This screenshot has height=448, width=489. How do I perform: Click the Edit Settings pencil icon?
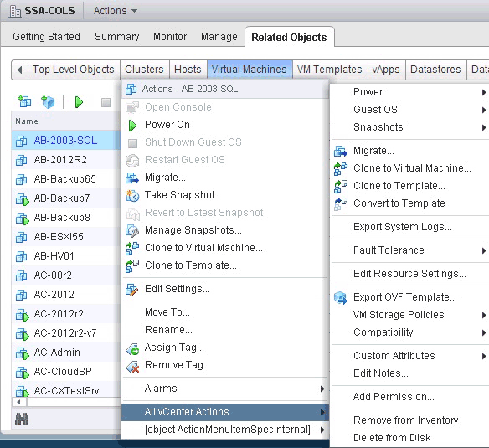[132, 290]
